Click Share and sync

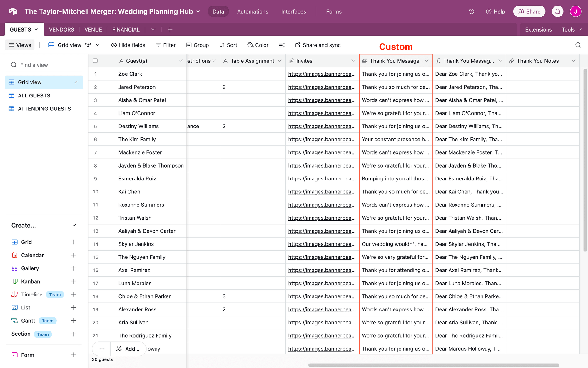[318, 45]
